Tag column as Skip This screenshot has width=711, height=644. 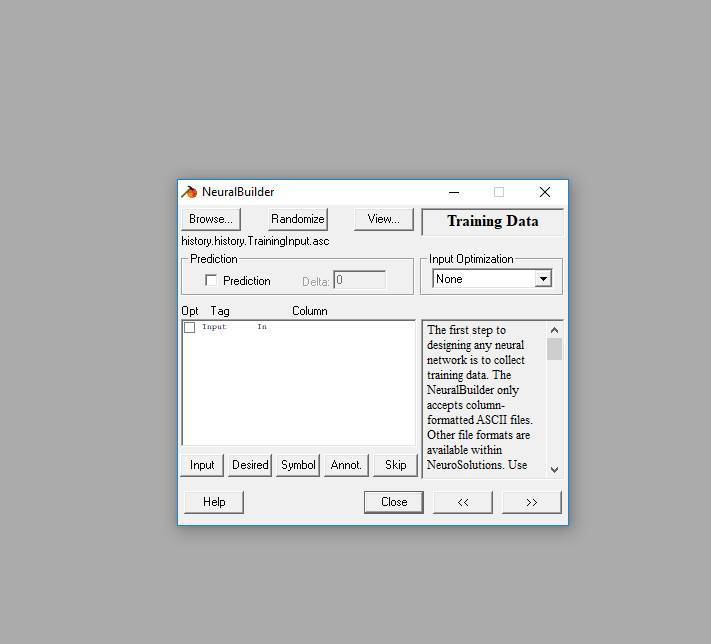[395, 465]
